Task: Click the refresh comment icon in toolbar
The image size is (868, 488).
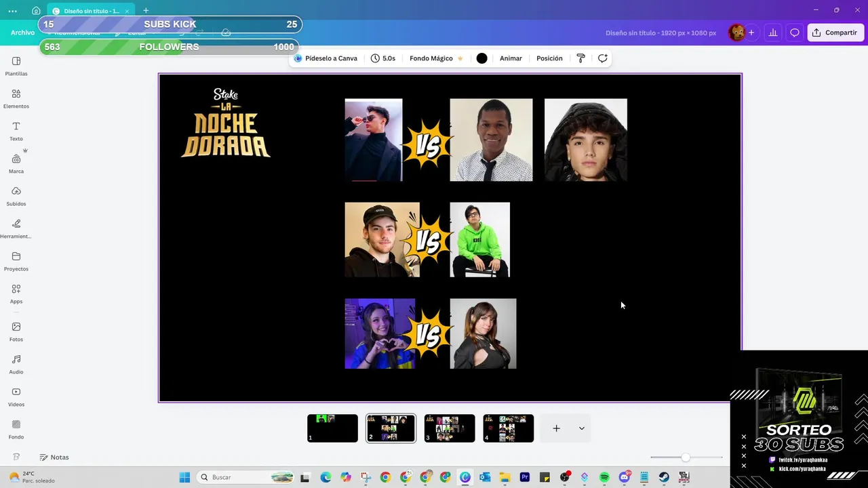Action: (602, 58)
